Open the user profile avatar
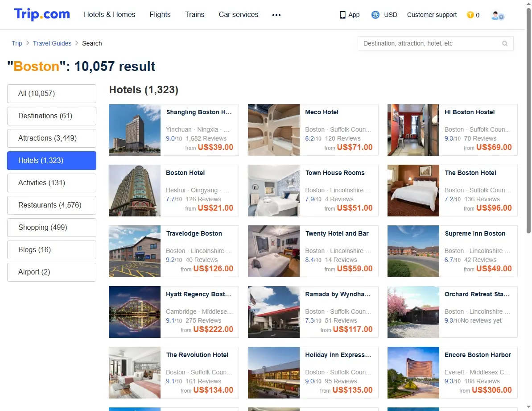Screen dimensions: 532x411 (497, 15)
